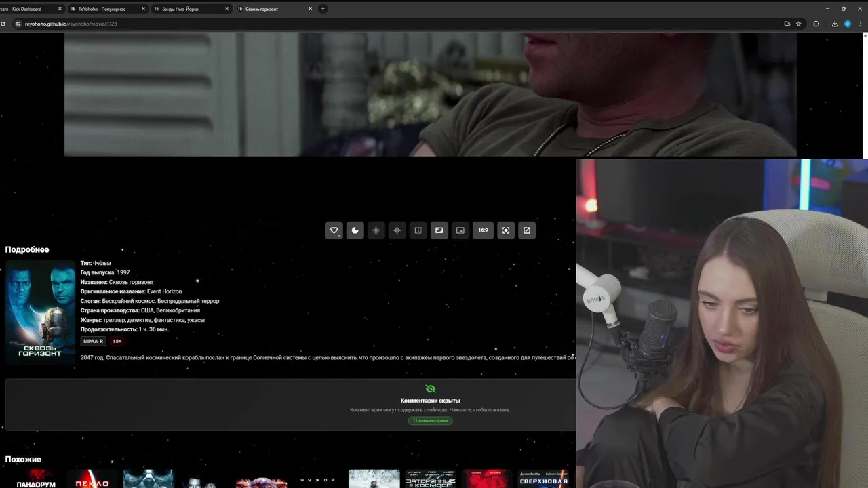
Task: Click the Event Horizon original title
Action: 164,291
